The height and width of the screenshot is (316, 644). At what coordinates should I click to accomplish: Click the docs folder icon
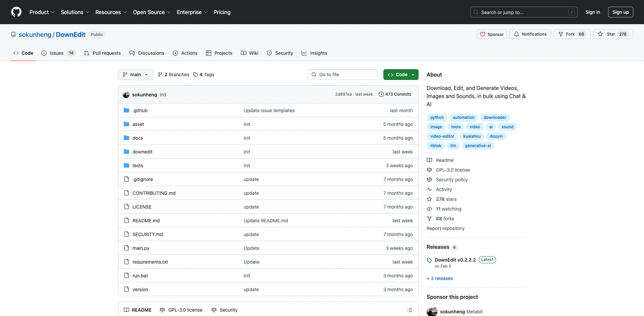click(x=126, y=138)
